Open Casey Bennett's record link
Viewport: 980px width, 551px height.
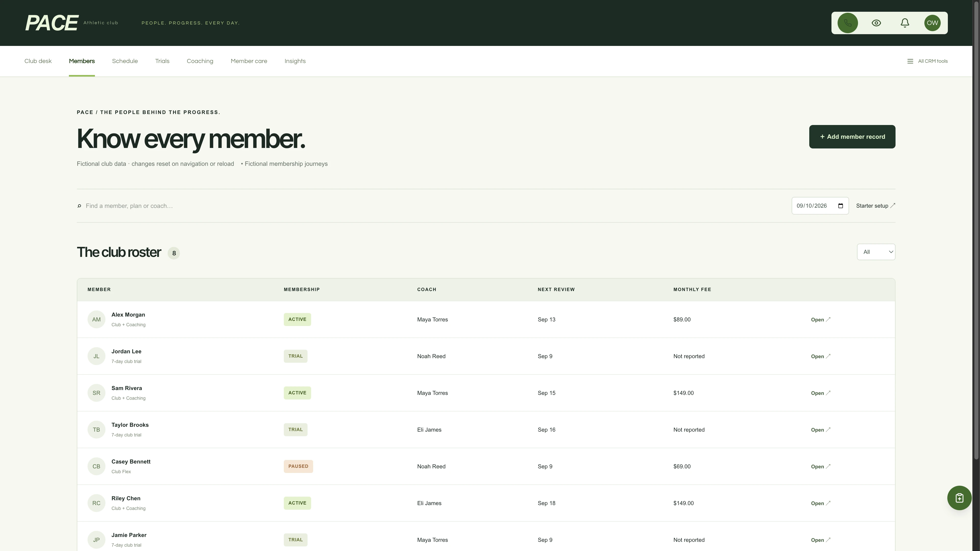820,466
